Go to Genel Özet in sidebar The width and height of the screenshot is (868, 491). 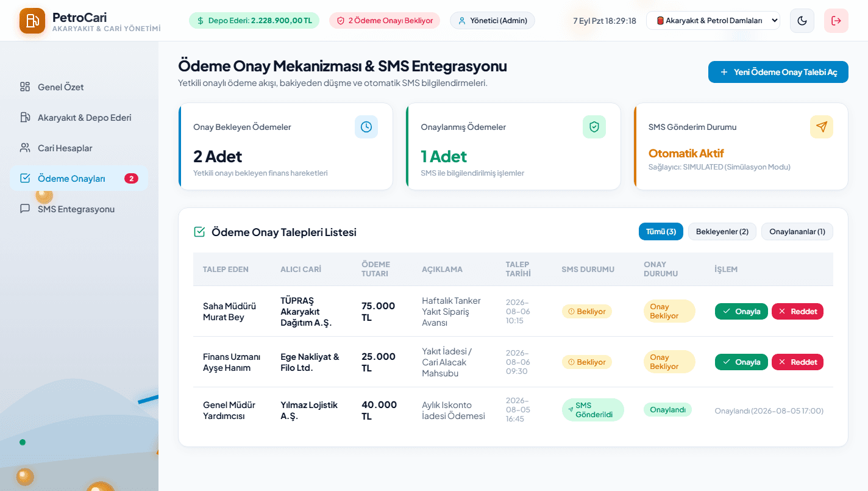[x=79, y=87]
